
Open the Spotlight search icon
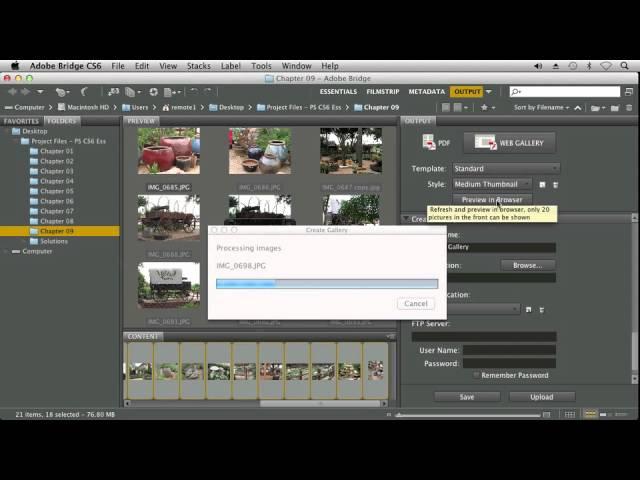624,66
